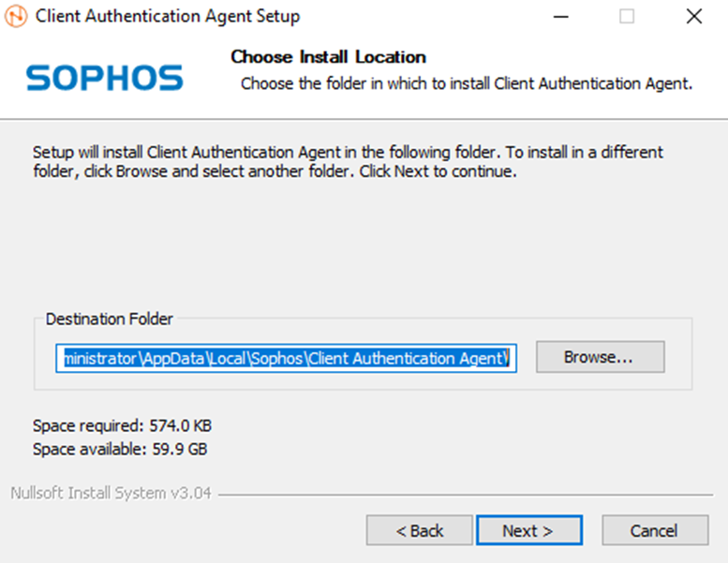Click the Space available: 59.9 GB text
Screen dimensions: 728x563
120,450
